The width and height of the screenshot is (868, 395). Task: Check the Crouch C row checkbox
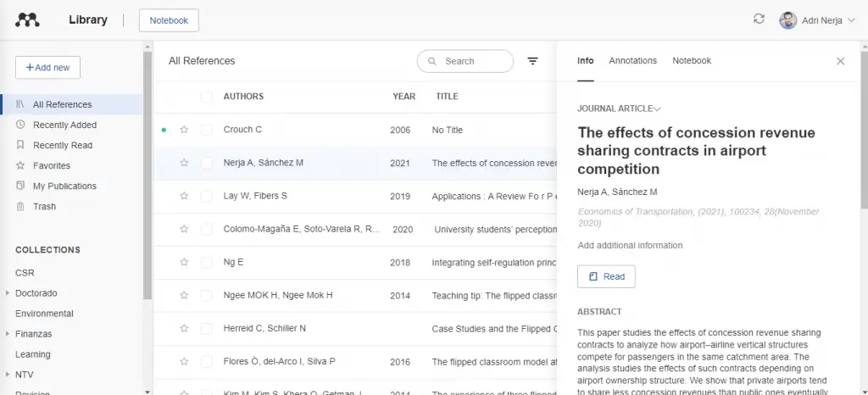pyautogui.click(x=207, y=130)
